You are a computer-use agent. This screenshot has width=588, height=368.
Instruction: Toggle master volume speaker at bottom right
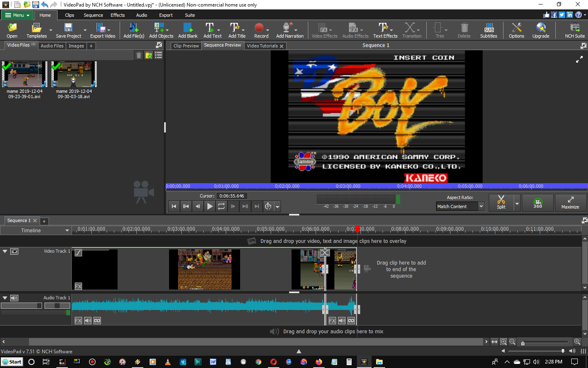[x=572, y=351]
